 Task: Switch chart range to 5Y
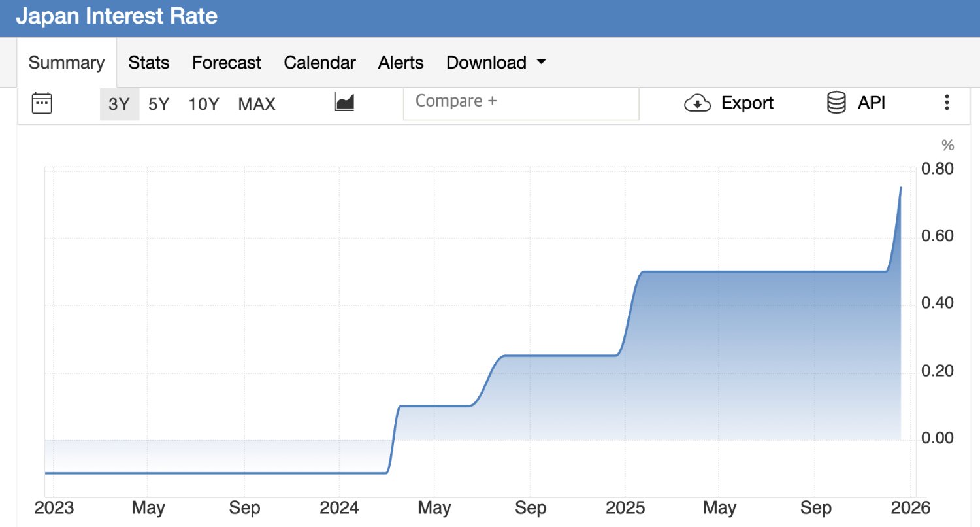coord(158,104)
